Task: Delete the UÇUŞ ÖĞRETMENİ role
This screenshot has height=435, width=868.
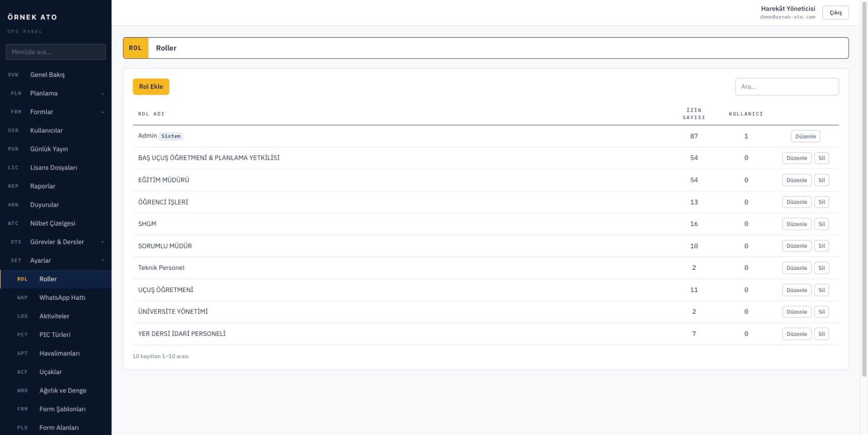Action: [x=821, y=290]
